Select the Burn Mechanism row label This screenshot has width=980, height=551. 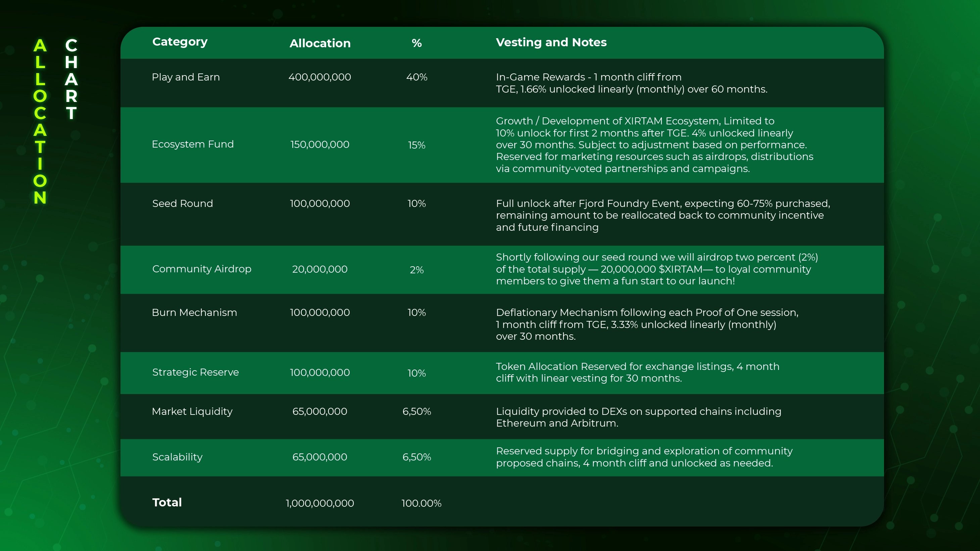click(x=194, y=313)
